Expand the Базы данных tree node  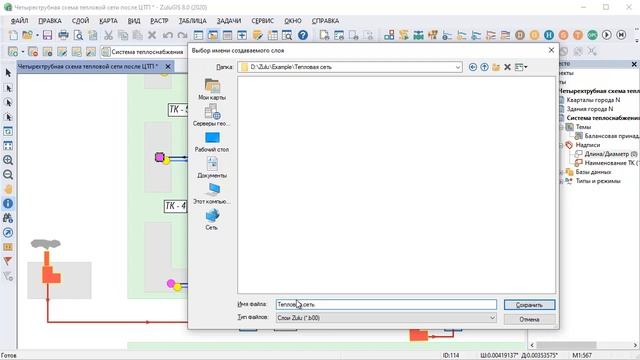point(562,172)
